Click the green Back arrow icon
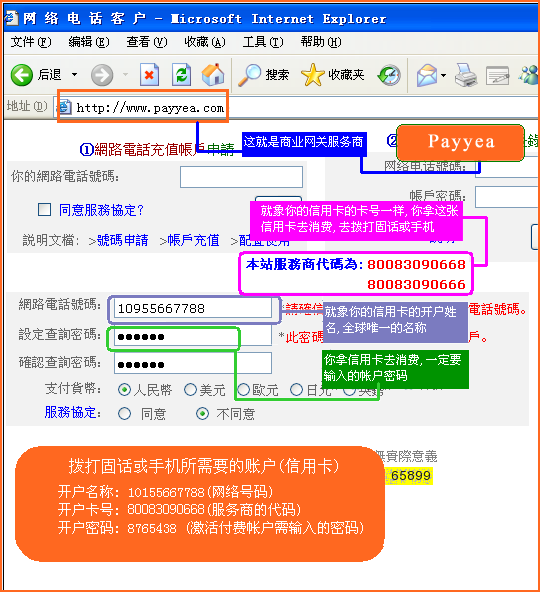The width and height of the screenshot is (540, 592). 22,75
